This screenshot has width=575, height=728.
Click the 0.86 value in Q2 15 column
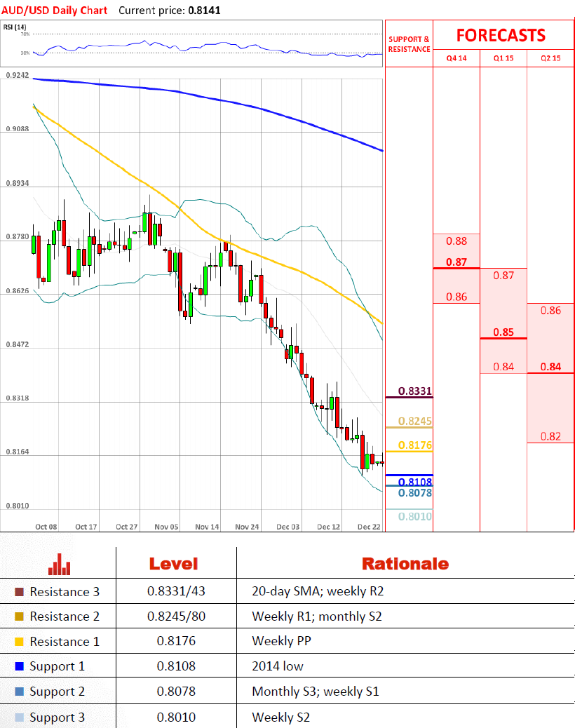[550, 310]
